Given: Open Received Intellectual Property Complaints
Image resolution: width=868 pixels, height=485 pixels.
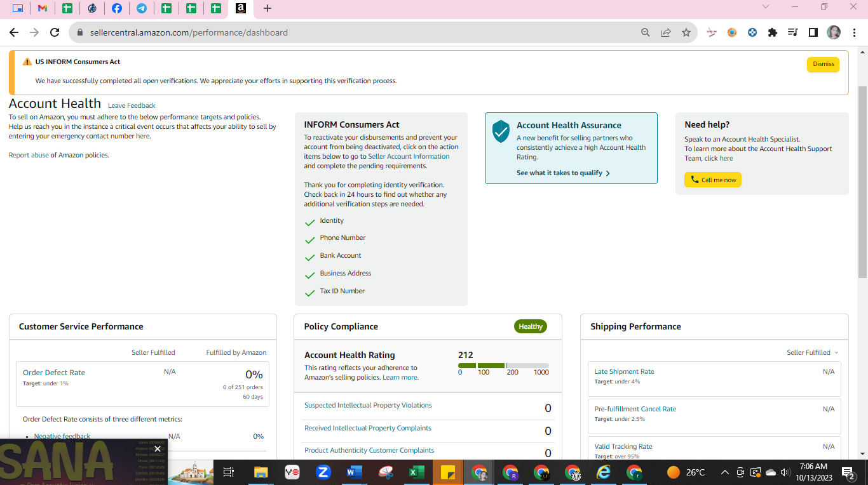Looking at the screenshot, I should [368, 428].
